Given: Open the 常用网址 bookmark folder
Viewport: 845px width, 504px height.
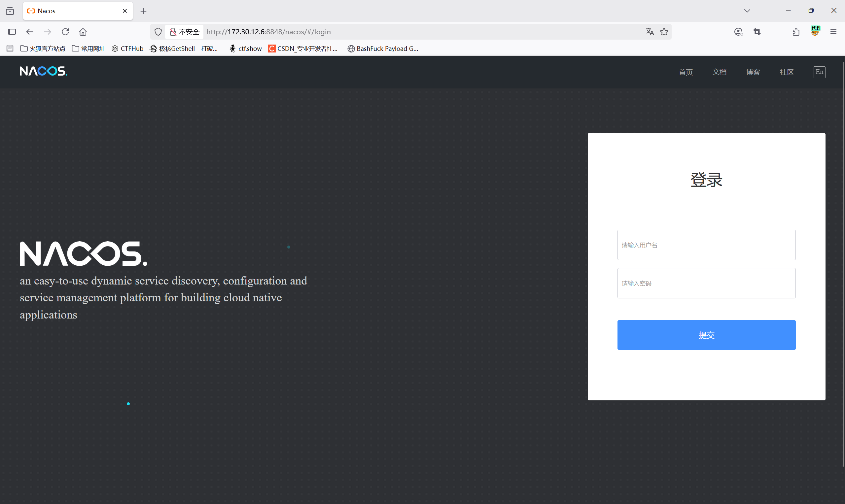Looking at the screenshot, I should click(88, 49).
